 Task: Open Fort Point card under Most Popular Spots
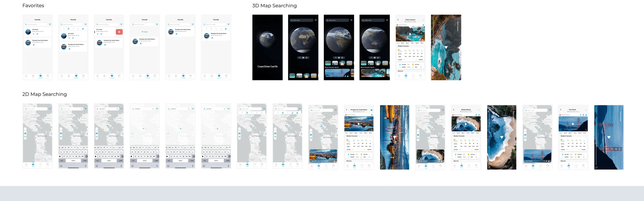click(x=337, y=73)
